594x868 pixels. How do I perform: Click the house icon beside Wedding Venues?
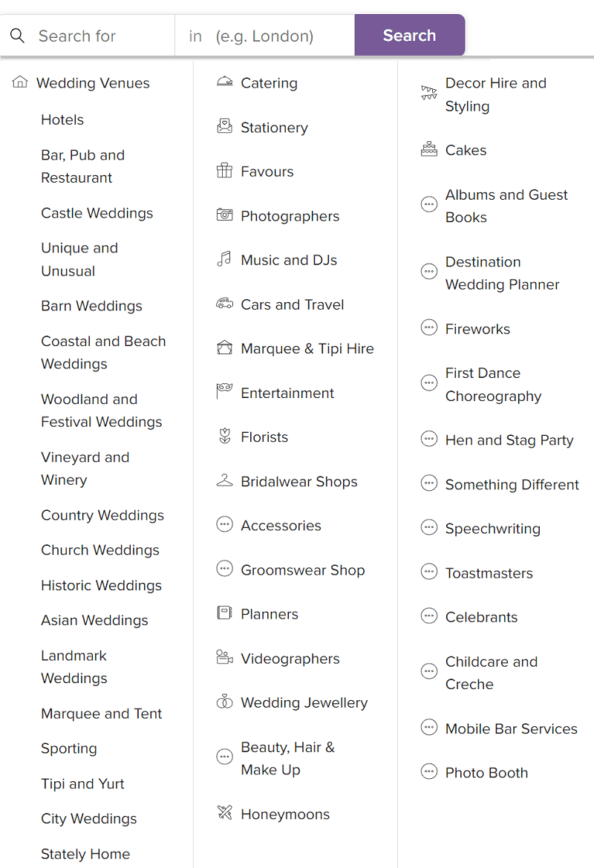(x=20, y=82)
